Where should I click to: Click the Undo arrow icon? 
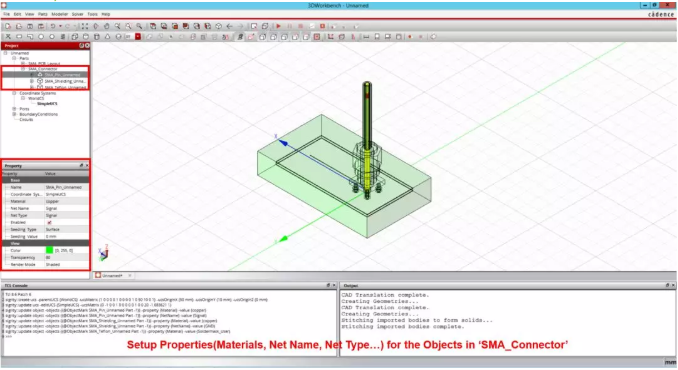tap(53, 26)
